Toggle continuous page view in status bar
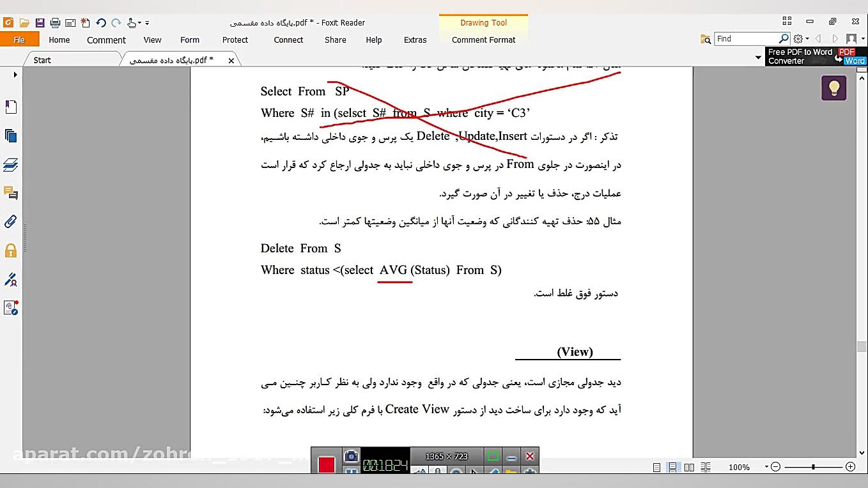This screenshot has height=488, width=868. (x=672, y=467)
